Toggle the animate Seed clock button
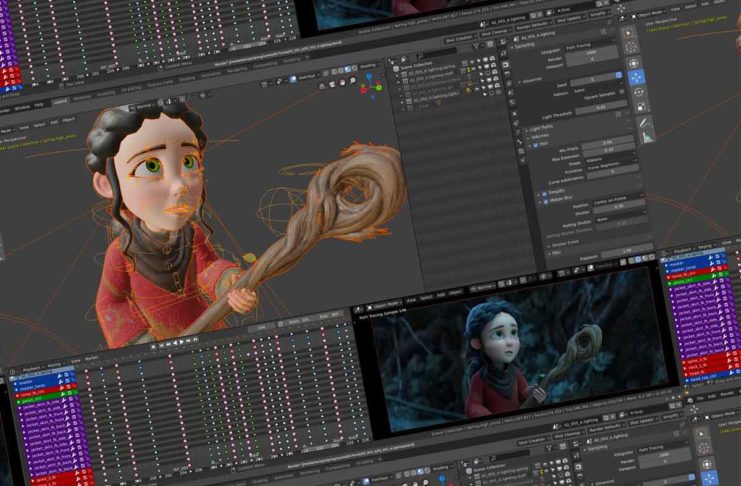Screen dimensions: 741x486 point(619,75)
